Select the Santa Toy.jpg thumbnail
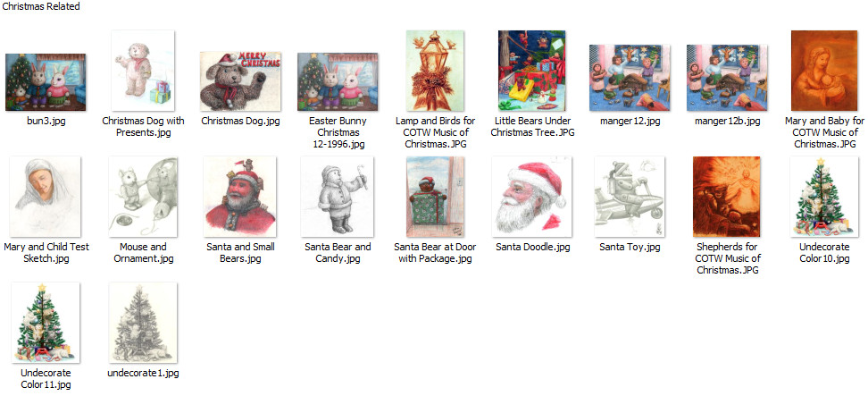The height and width of the screenshot is (396, 868). 630,197
